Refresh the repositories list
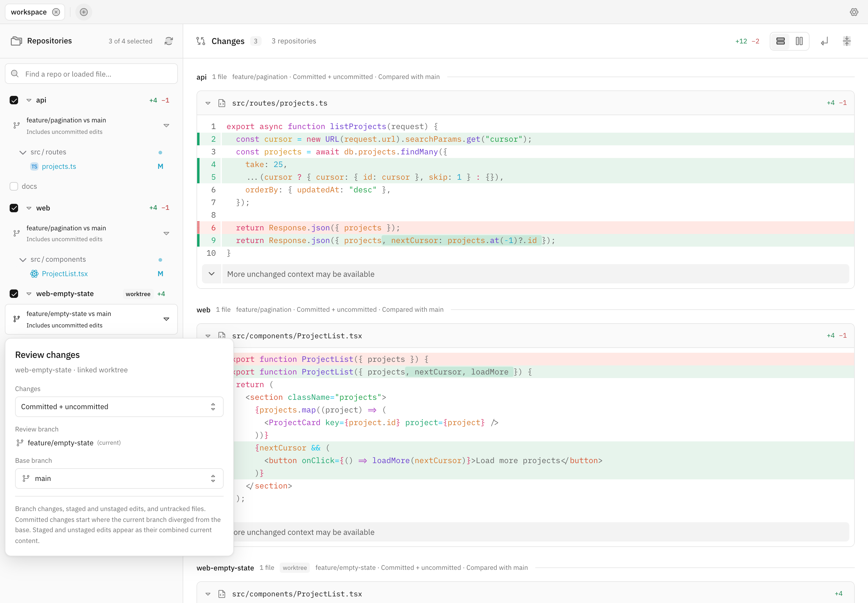This screenshot has width=868, height=603. click(x=169, y=41)
